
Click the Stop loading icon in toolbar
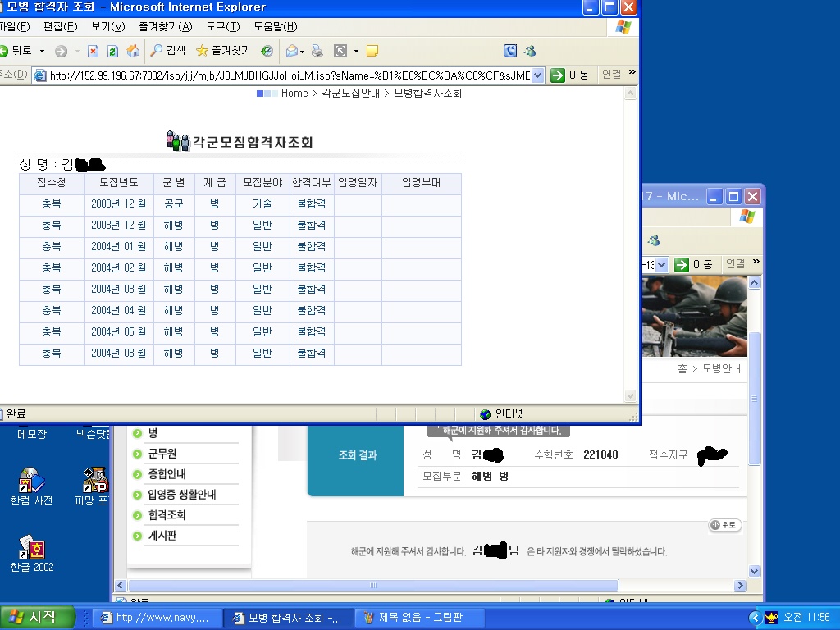(x=93, y=51)
